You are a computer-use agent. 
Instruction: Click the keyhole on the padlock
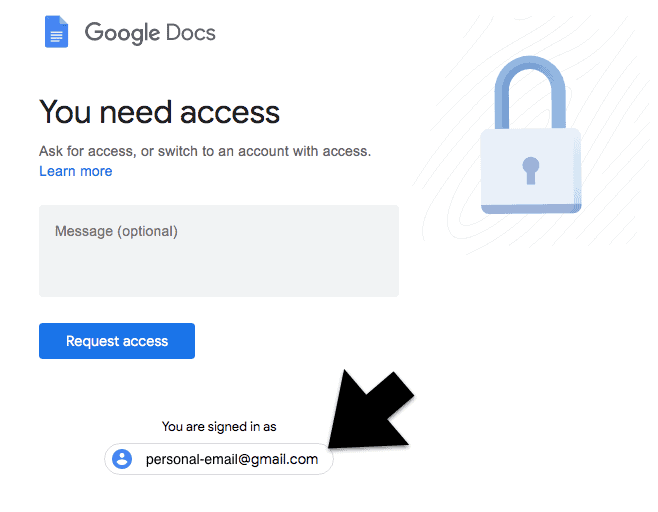pyautogui.click(x=530, y=170)
